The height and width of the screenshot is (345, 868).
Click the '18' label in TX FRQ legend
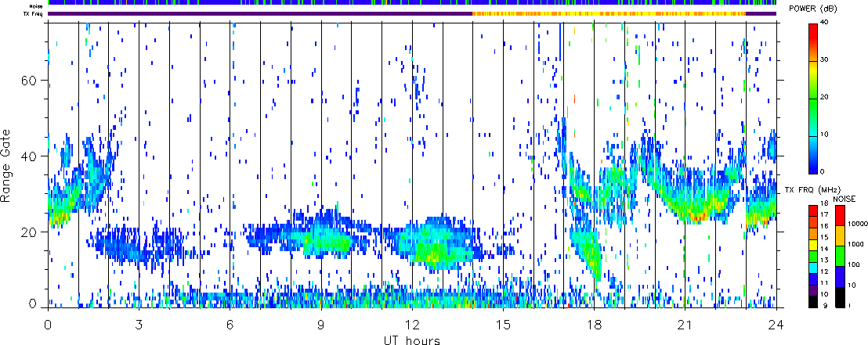coord(825,203)
